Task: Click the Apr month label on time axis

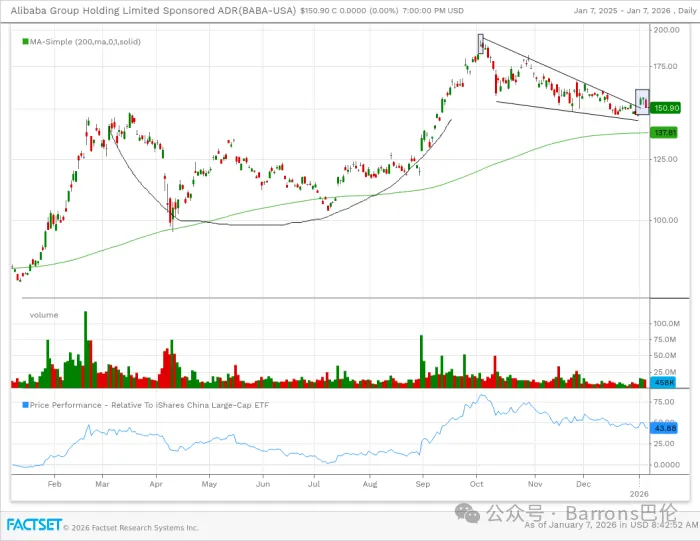Action: point(156,484)
